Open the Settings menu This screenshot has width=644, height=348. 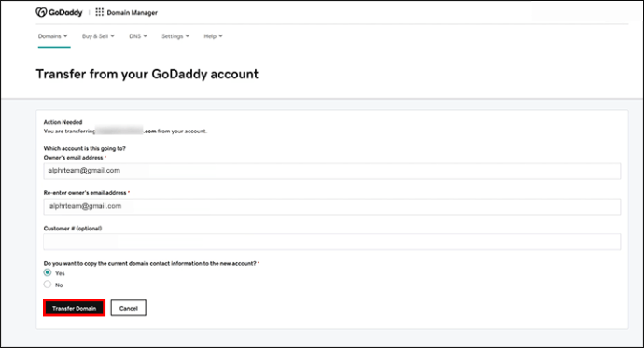pyautogui.click(x=175, y=36)
